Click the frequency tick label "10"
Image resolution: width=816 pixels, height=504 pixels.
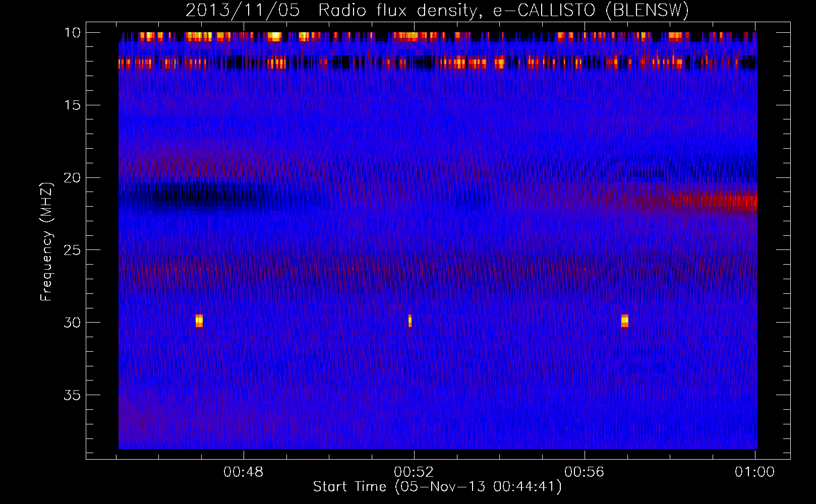[73, 33]
